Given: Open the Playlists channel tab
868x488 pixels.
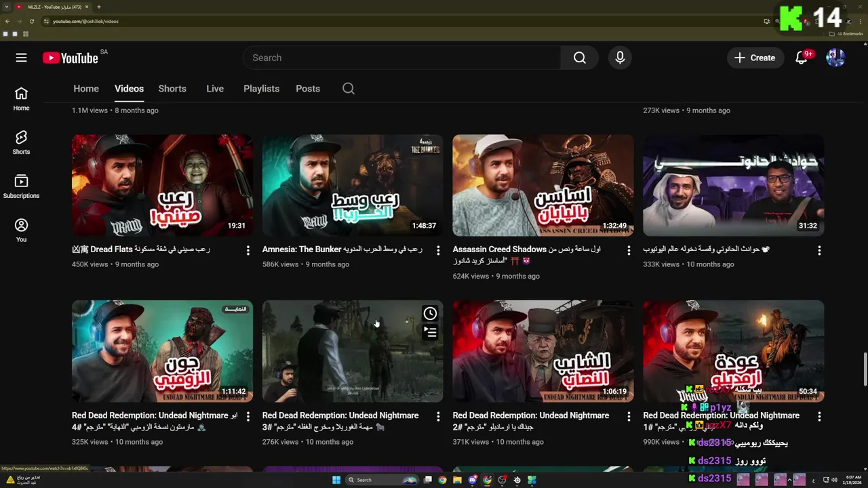Looking at the screenshot, I should click(x=261, y=89).
